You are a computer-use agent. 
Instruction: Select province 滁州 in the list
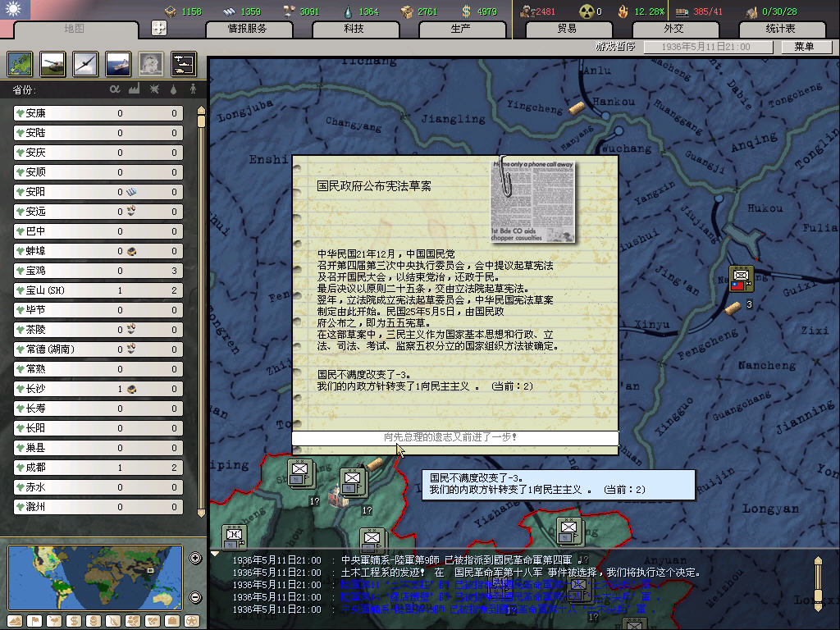tap(98, 507)
